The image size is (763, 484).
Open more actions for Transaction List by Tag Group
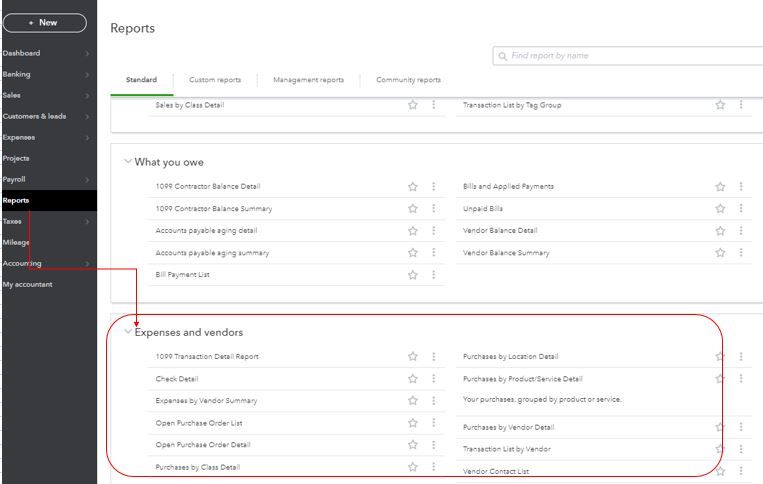741,105
